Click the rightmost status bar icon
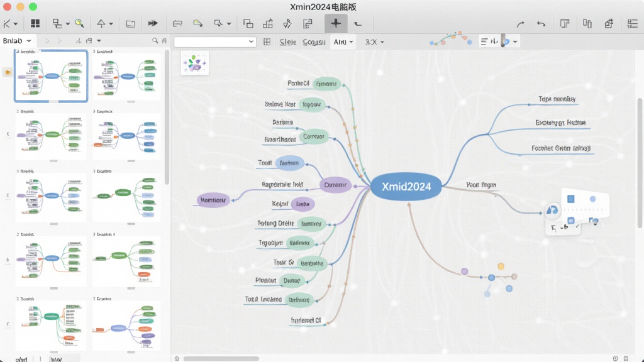This screenshot has width=644, height=362. pyautogui.click(x=626, y=359)
